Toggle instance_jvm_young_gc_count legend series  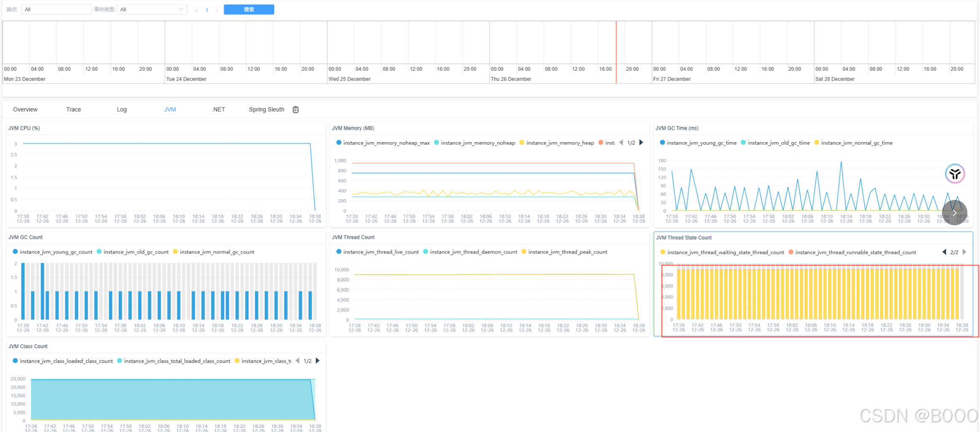[x=52, y=252]
